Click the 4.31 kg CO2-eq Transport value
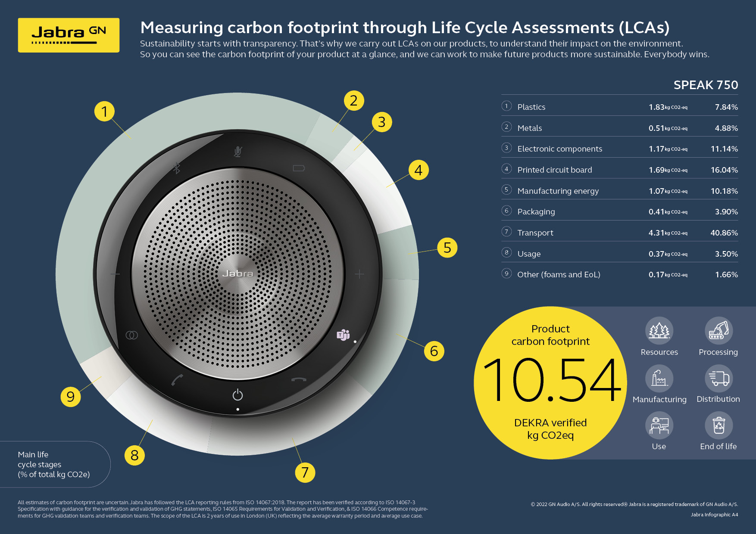Screen dimensions: 756x534 pyautogui.click(x=668, y=233)
